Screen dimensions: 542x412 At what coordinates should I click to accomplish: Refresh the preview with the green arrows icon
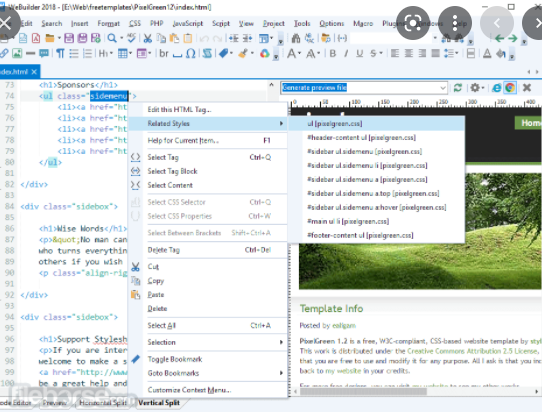pos(458,88)
